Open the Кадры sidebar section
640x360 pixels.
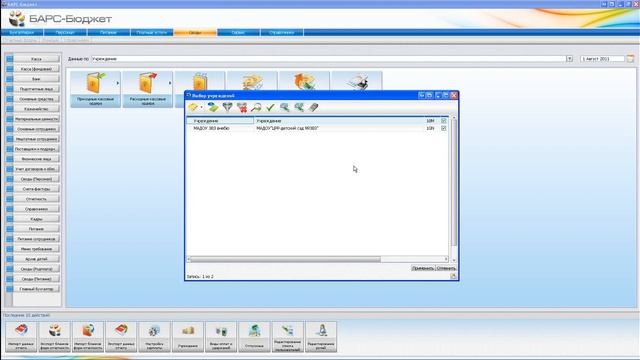[x=36, y=219]
